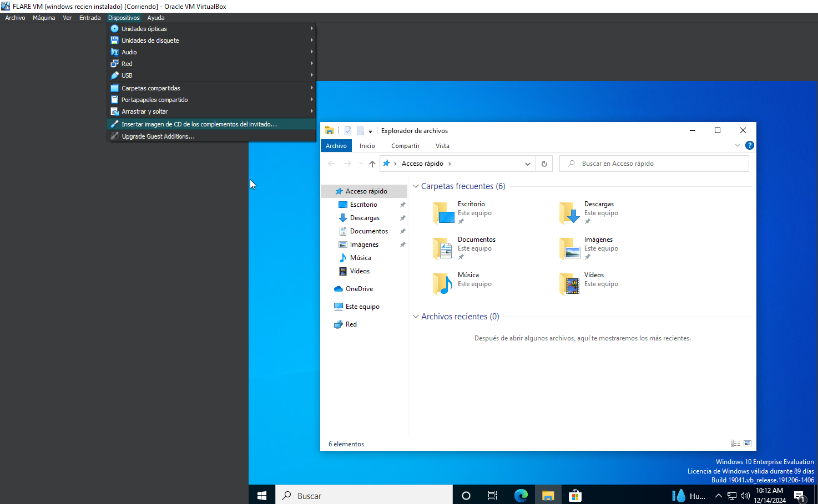Open File Explorer help icon

[749, 145]
